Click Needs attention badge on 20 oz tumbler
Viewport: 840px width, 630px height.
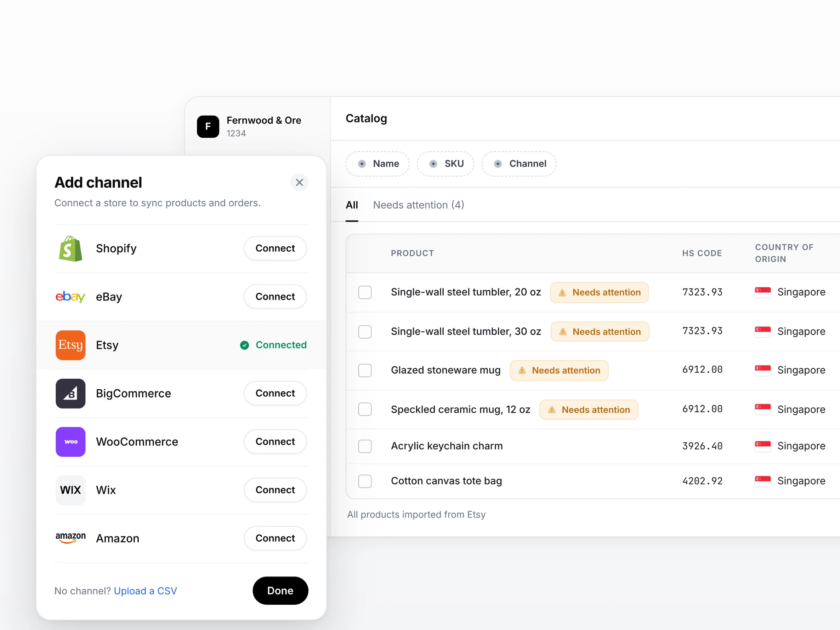tap(599, 292)
